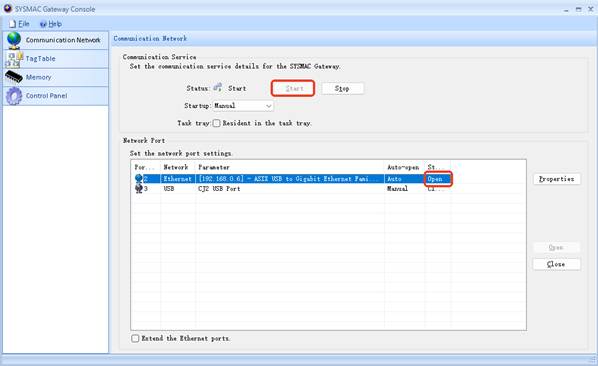Switch to Communication Network panel

point(56,40)
